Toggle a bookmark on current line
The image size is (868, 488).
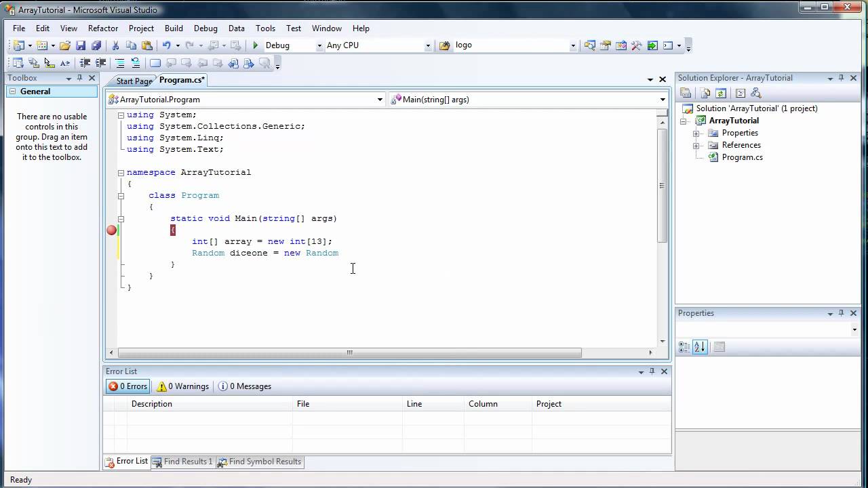coord(155,63)
